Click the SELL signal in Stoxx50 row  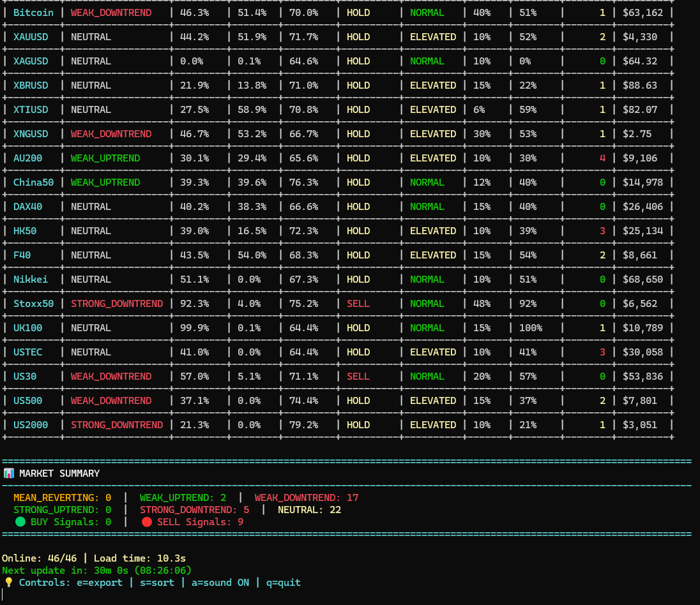358,304
